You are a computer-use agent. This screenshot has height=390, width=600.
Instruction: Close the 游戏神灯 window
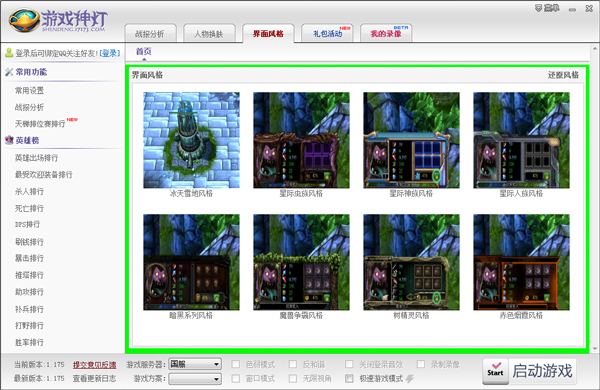click(589, 8)
